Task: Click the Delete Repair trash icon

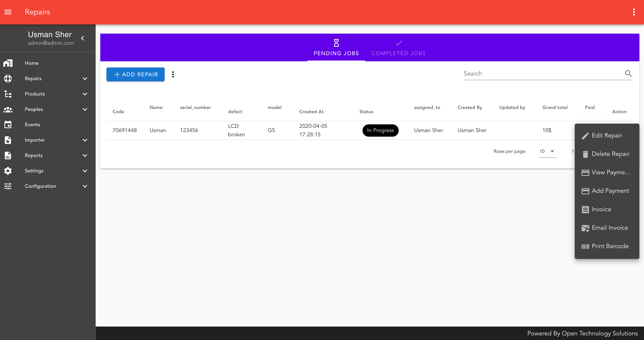Action: (586, 154)
